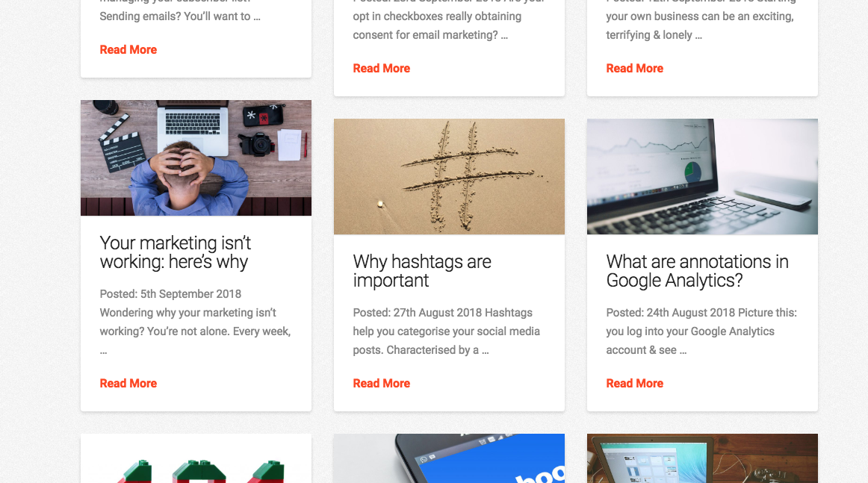Click the stressed man at laptop thumbnail
Image resolution: width=868 pixels, height=483 pixels.
196,158
